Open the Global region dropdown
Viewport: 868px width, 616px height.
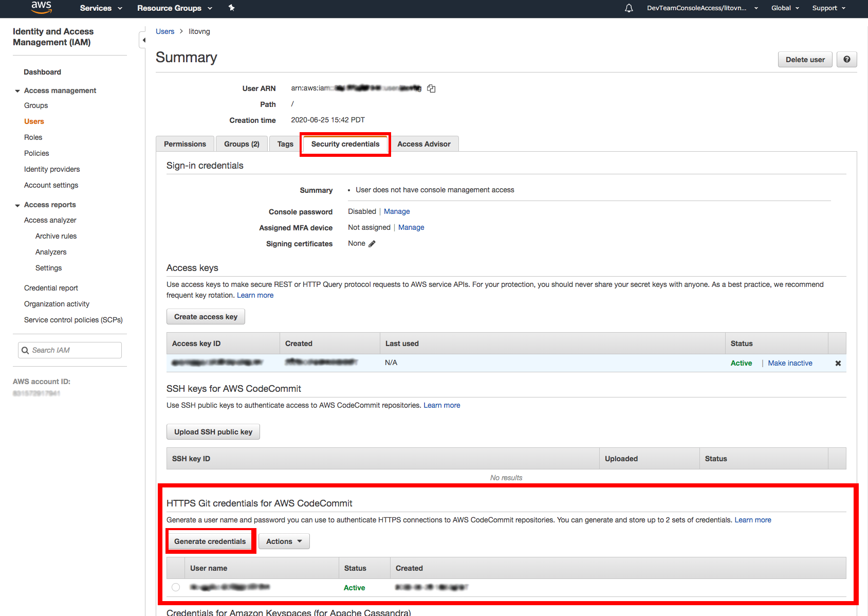point(785,8)
